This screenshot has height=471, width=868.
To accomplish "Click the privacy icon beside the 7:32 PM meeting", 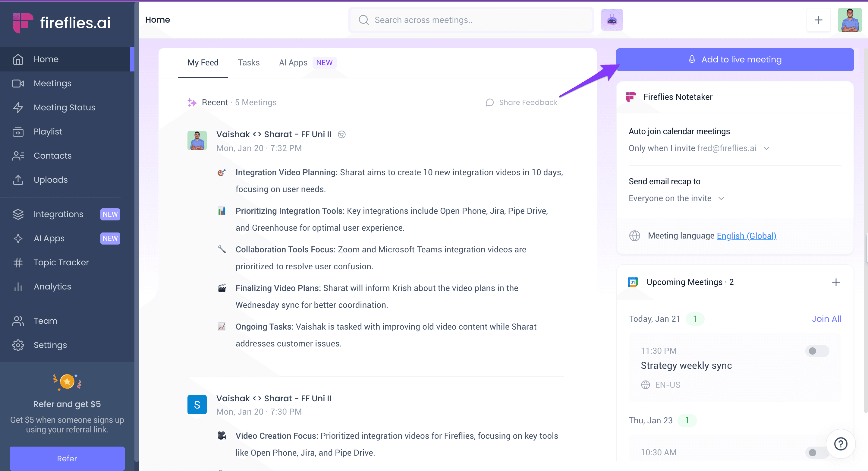I will point(342,134).
